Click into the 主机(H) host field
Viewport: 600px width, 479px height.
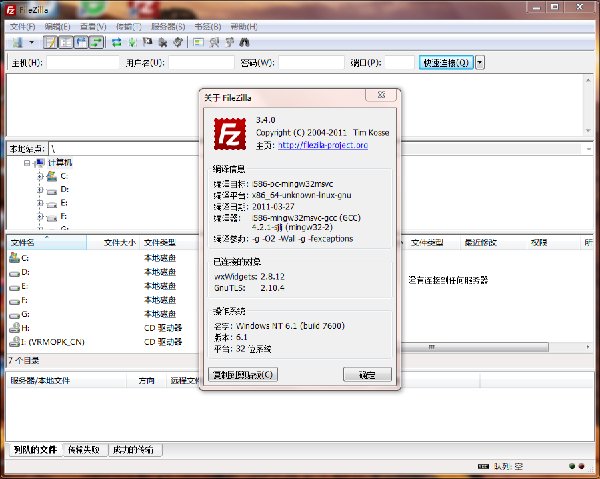pyautogui.click(x=83, y=63)
